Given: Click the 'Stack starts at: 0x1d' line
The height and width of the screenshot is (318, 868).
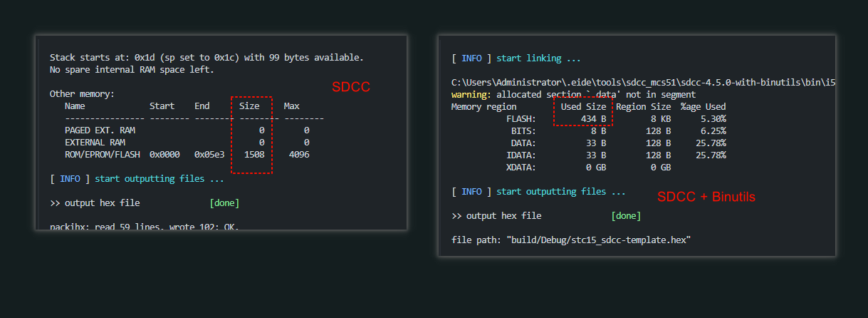Looking at the screenshot, I should (x=206, y=57).
